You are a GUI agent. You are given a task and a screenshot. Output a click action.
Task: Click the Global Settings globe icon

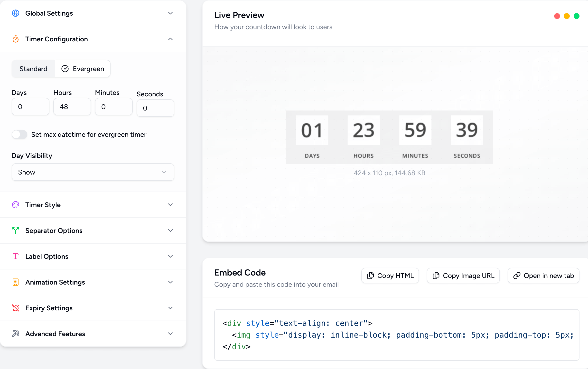tap(16, 13)
